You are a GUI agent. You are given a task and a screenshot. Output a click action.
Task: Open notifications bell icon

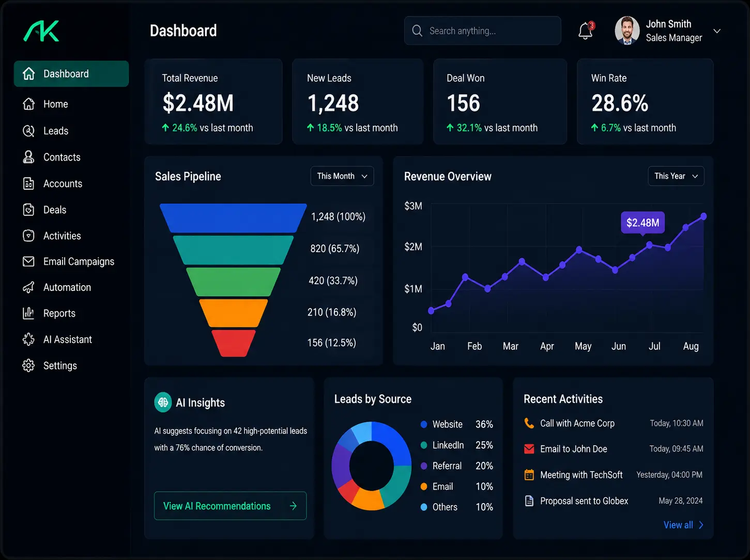pyautogui.click(x=586, y=31)
